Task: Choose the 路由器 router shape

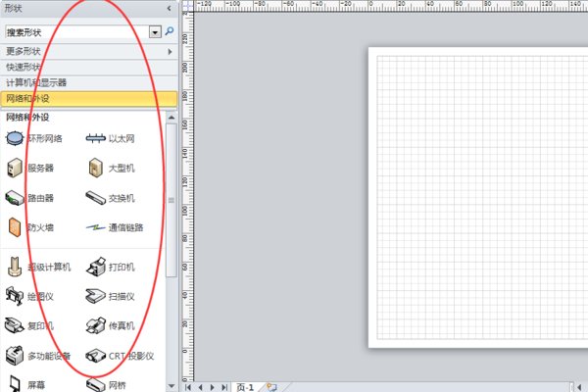Action: [30, 198]
